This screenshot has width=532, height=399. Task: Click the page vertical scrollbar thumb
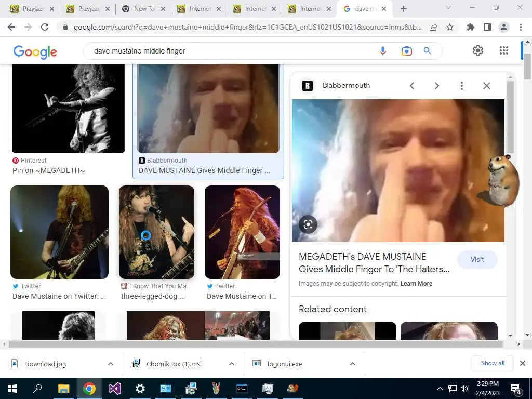[527, 66]
